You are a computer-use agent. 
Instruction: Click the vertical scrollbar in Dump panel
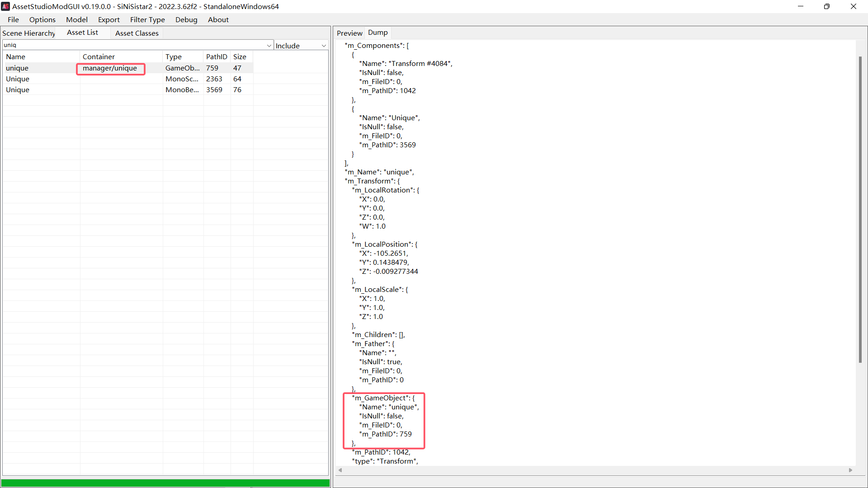coord(860,209)
